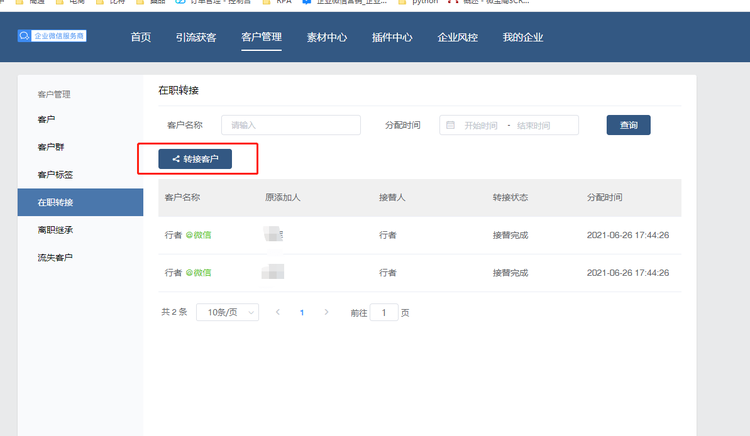Go to next page arrow

tap(326, 312)
